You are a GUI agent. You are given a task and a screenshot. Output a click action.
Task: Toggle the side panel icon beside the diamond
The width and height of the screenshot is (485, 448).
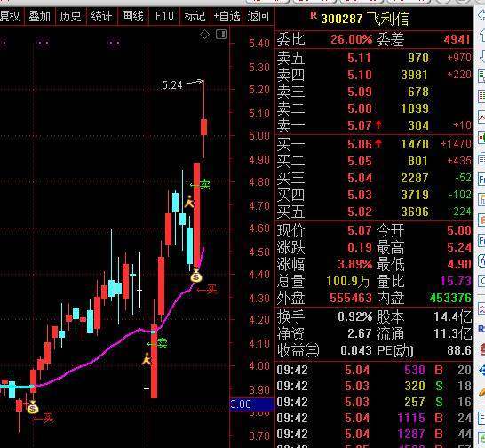click(221, 35)
